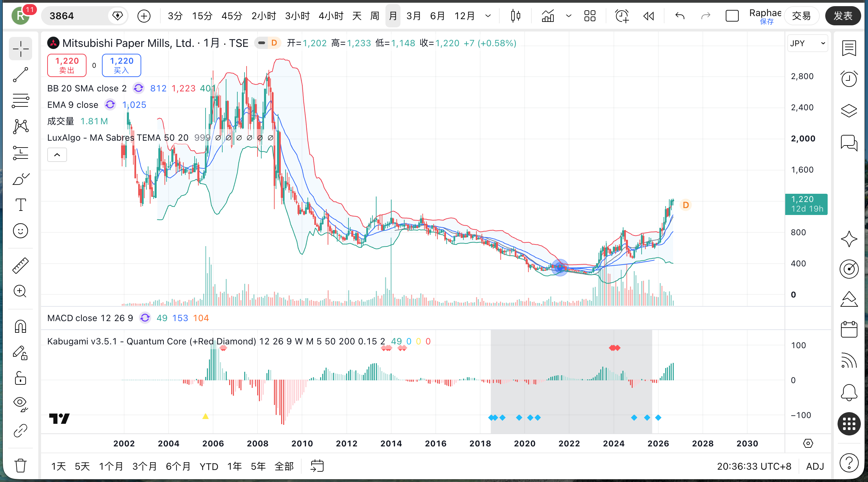Collapse the indicator legend chevron
The width and height of the screenshot is (868, 482).
pyautogui.click(x=57, y=155)
